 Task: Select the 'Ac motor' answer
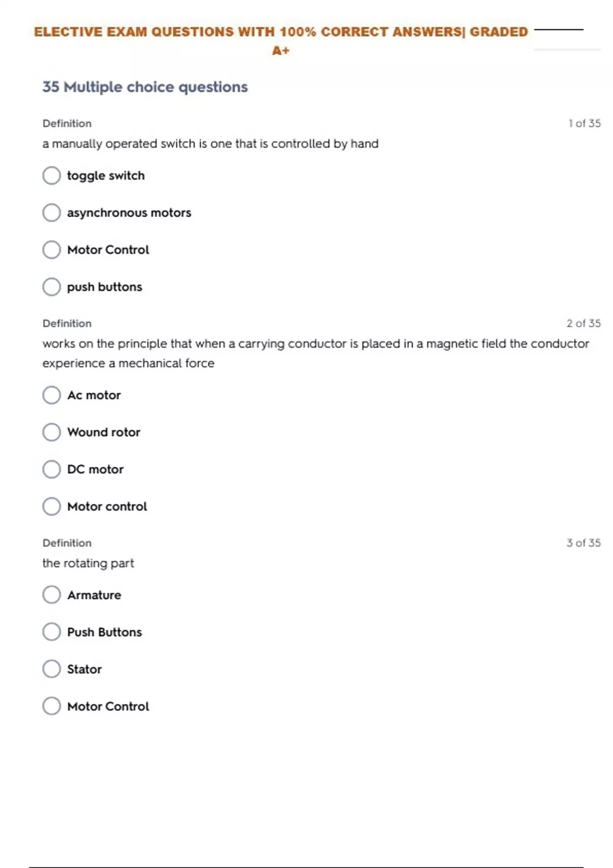click(52, 395)
